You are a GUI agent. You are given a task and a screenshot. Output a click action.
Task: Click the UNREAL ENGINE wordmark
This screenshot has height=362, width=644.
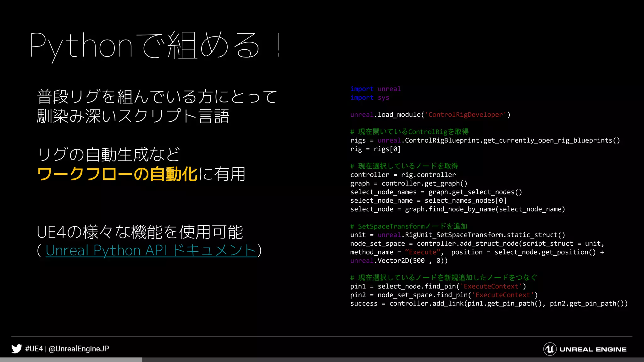point(593,349)
